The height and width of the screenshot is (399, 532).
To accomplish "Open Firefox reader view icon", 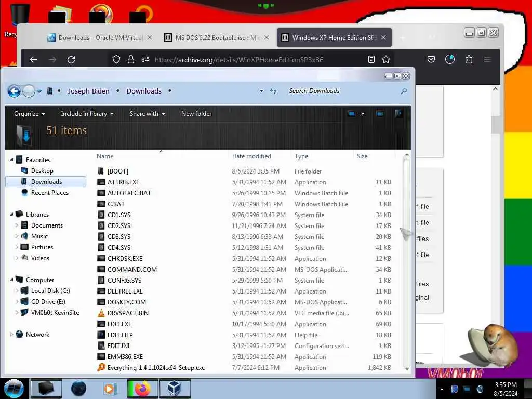I will [371, 59].
